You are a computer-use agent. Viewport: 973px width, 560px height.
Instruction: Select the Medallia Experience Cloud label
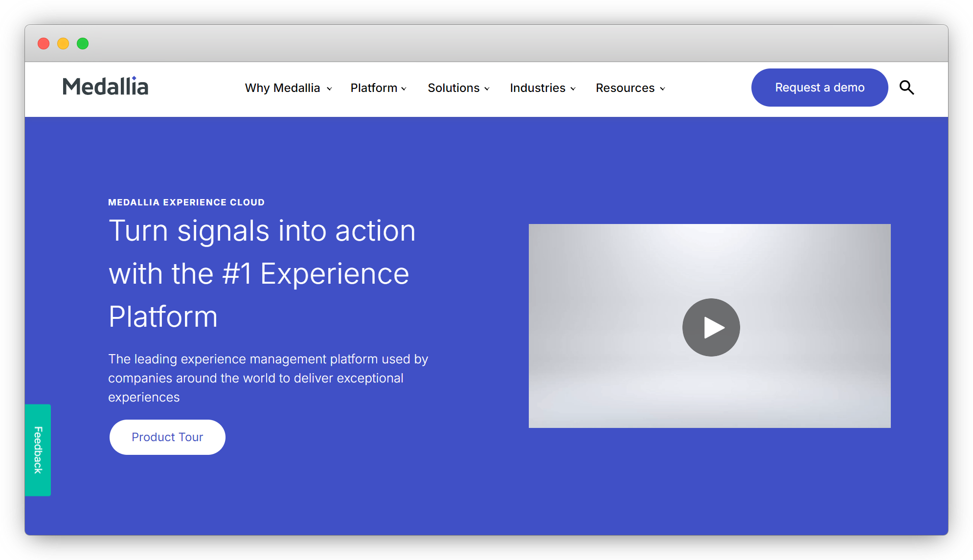pyautogui.click(x=186, y=202)
